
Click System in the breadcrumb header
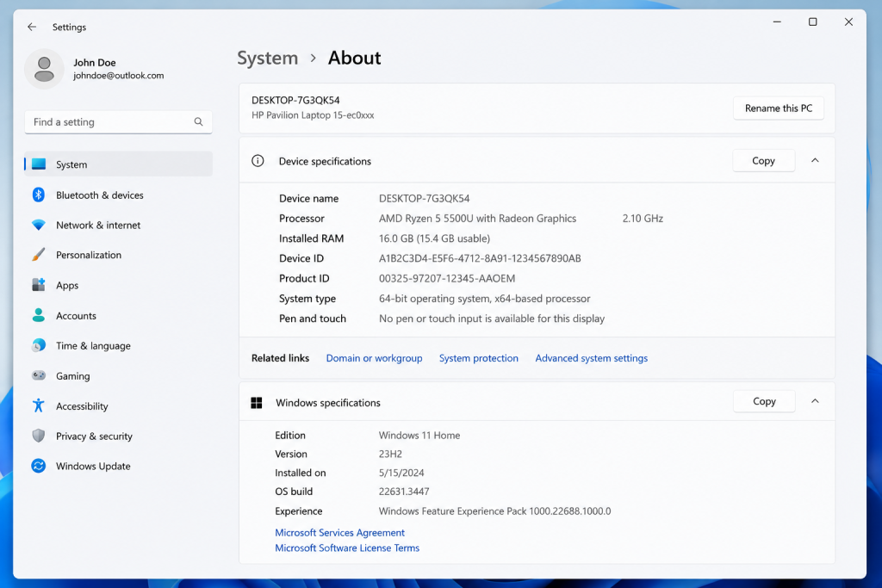268,58
